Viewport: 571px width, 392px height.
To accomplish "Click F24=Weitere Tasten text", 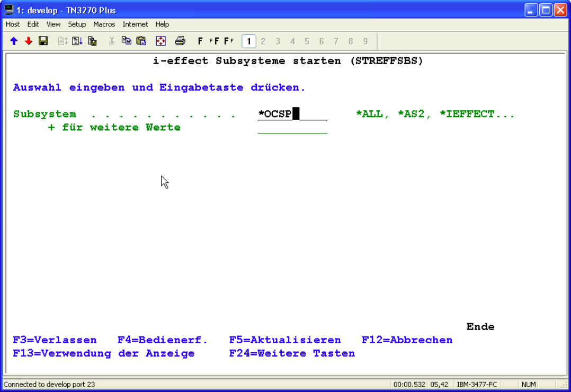I will pos(292,353).
